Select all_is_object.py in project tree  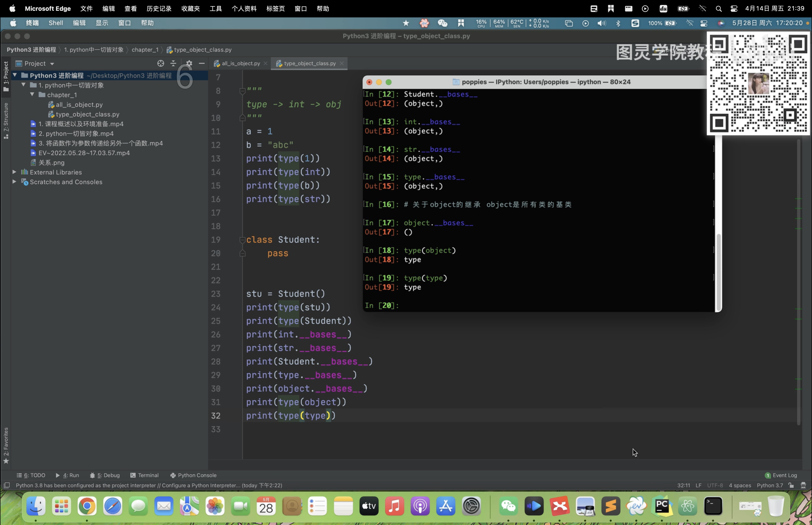click(79, 105)
